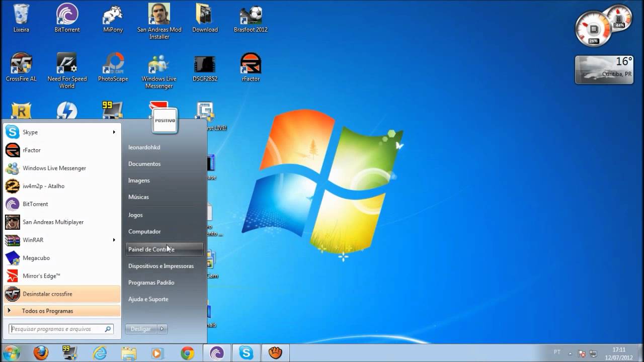Open BitTorrent from the Start menu list

[62, 204]
